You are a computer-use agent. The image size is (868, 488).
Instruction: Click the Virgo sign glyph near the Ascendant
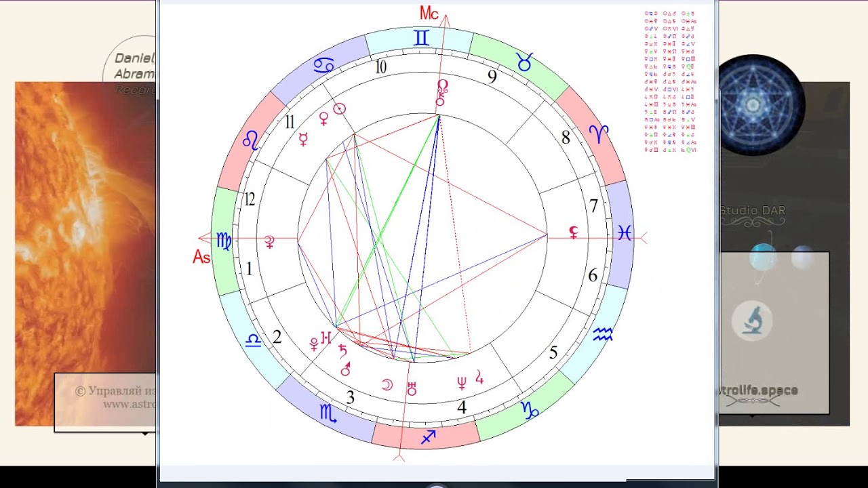224,240
